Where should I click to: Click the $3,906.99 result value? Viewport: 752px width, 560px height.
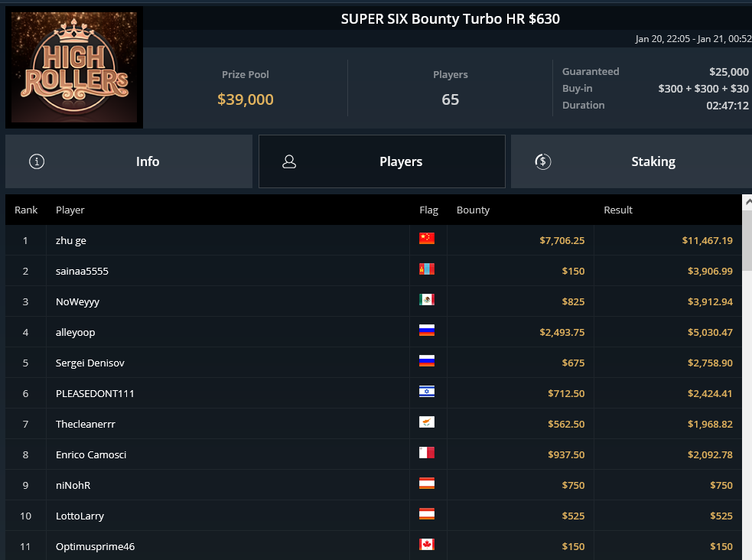pyautogui.click(x=710, y=272)
